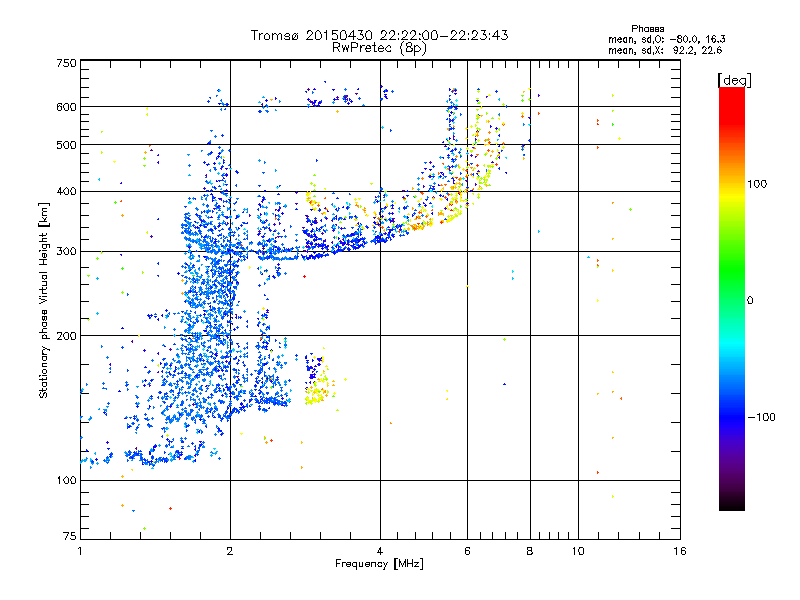Click the x-axis label '4'
The image size is (800, 600).
(x=380, y=551)
